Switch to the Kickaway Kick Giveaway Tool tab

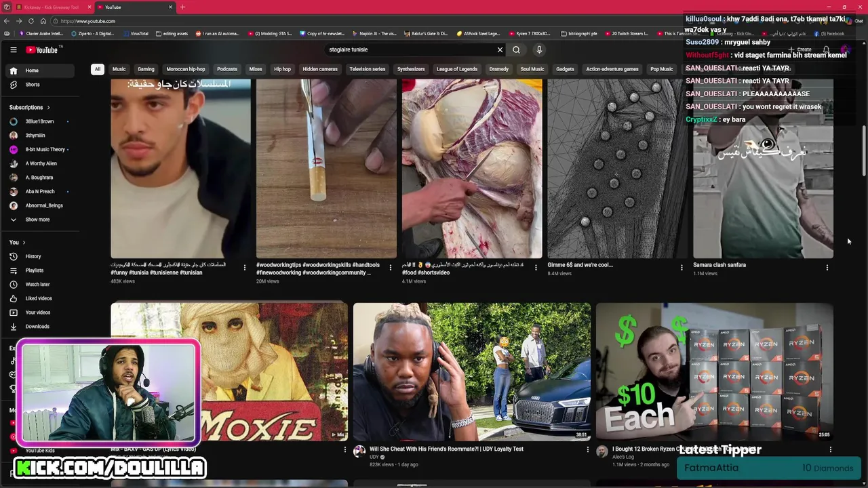(x=52, y=7)
